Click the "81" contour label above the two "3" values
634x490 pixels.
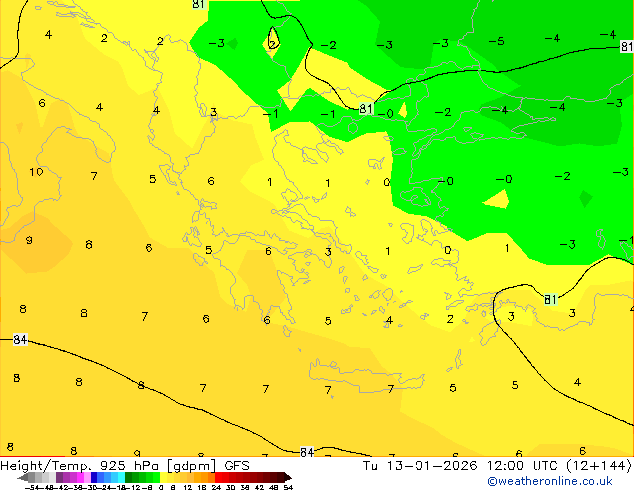[x=550, y=300]
